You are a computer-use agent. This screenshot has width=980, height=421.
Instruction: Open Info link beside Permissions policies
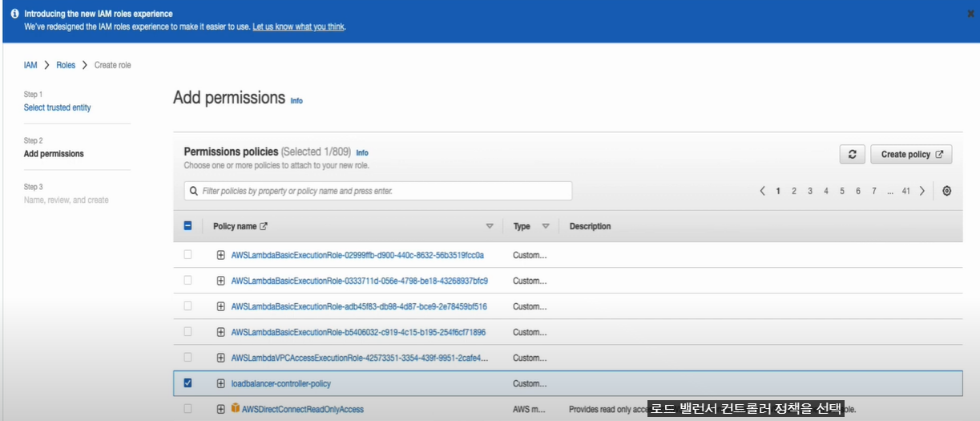tap(362, 152)
